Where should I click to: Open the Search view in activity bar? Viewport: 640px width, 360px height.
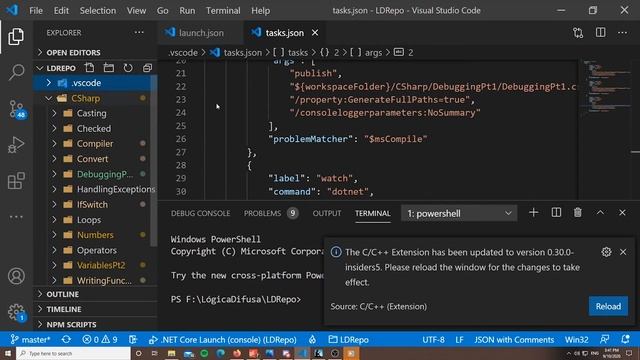[16, 73]
